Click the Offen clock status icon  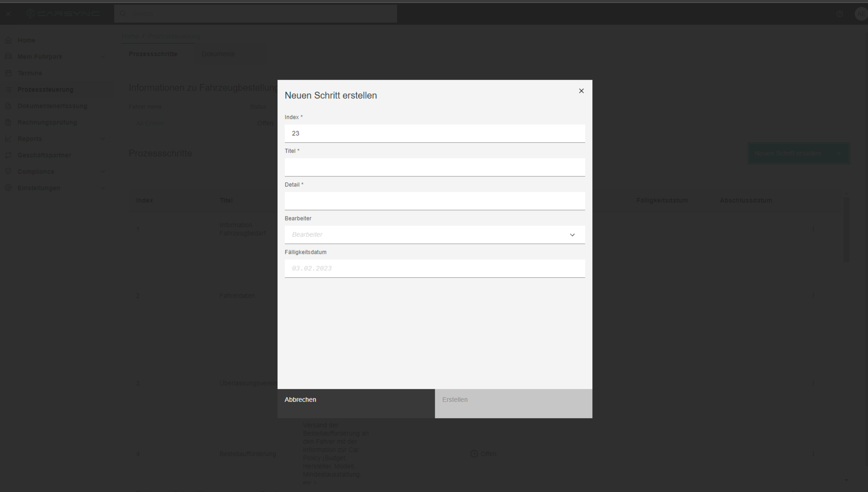pyautogui.click(x=474, y=454)
